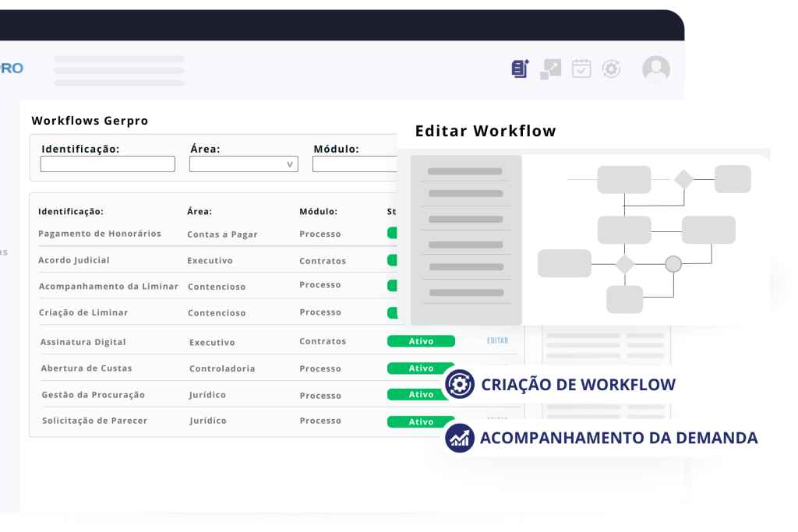Click the Criação de Workflow label

pos(578,384)
